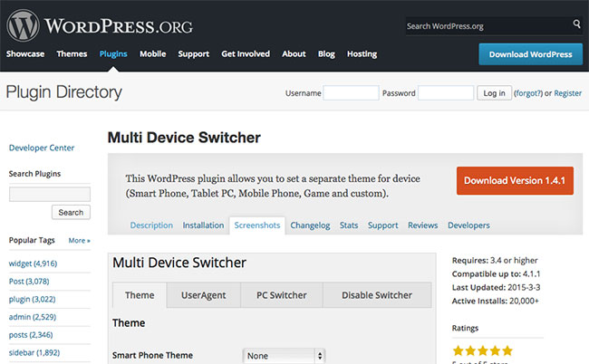Select the Disable Switcher tab
Viewport: 589px width, 364px height.
click(x=377, y=295)
